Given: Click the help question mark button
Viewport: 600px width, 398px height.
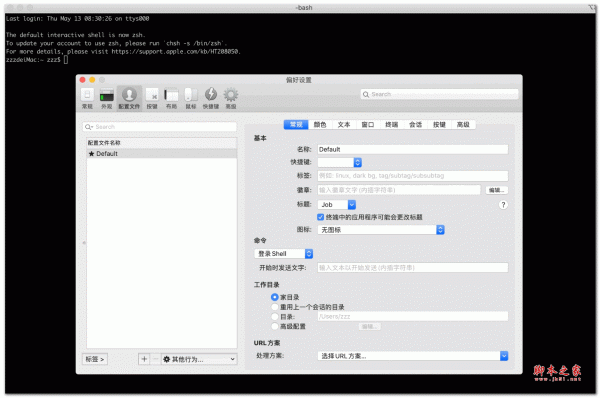Looking at the screenshot, I should click(503, 205).
